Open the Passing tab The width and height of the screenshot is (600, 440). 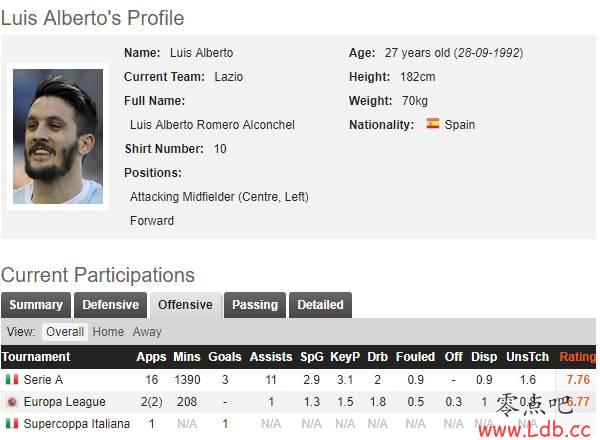click(x=255, y=305)
